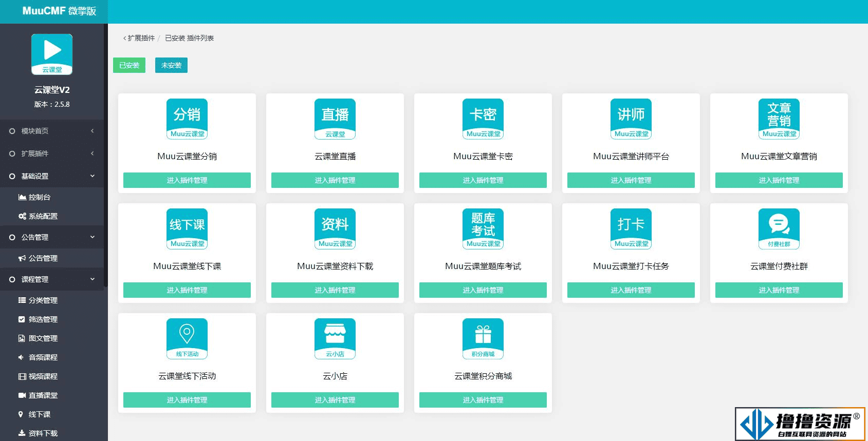
Task: Click the 版本：2.5.8 version text
Action: coord(52,104)
